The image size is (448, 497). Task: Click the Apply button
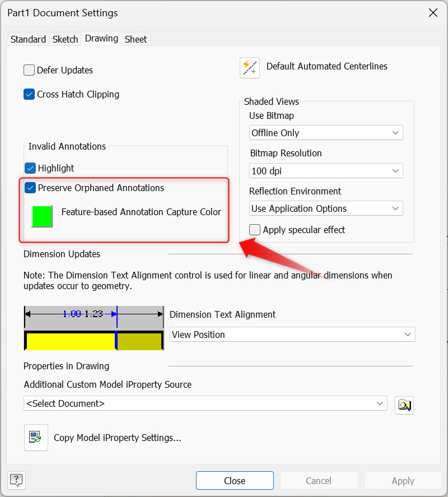point(403,481)
